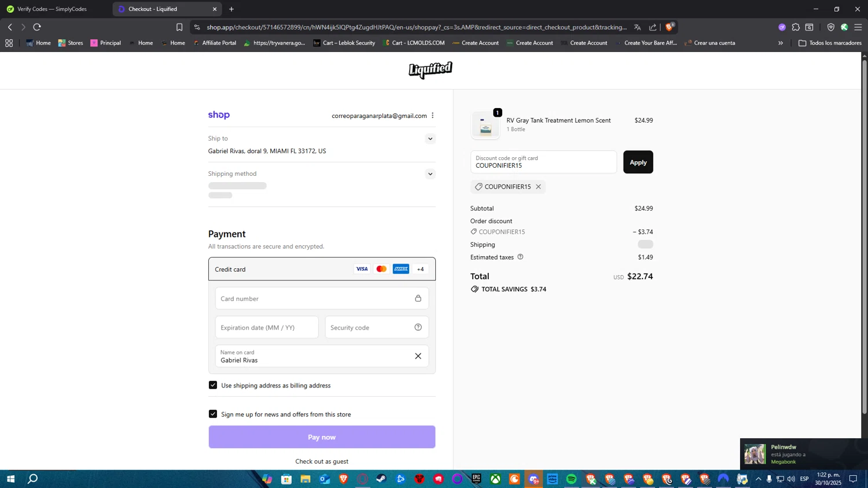
Task: Open the Stores bookmark
Action: pyautogui.click(x=71, y=43)
